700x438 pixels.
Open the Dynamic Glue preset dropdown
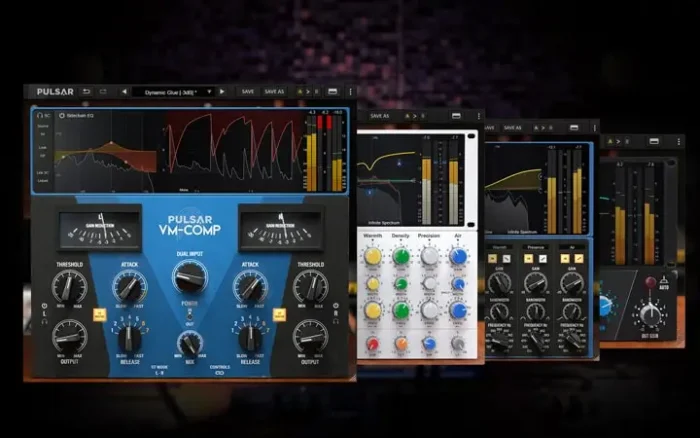178,91
